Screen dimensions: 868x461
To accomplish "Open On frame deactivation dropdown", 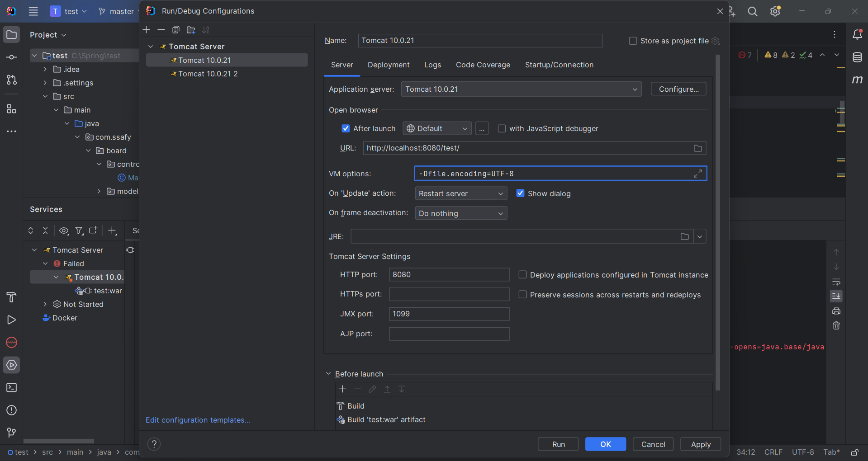I will click(x=461, y=213).
